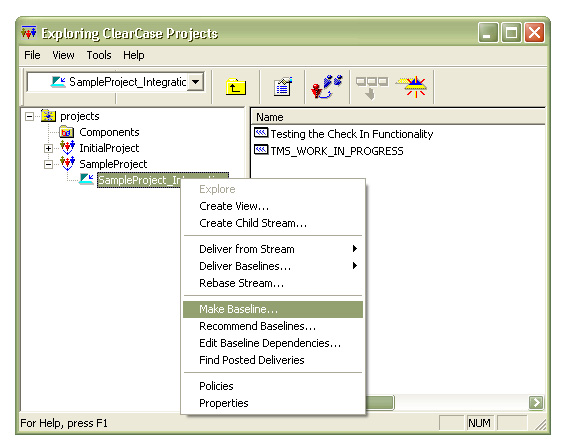567x444 pixels.
Task: Select SampleProject in the tree
Action: 113,164
